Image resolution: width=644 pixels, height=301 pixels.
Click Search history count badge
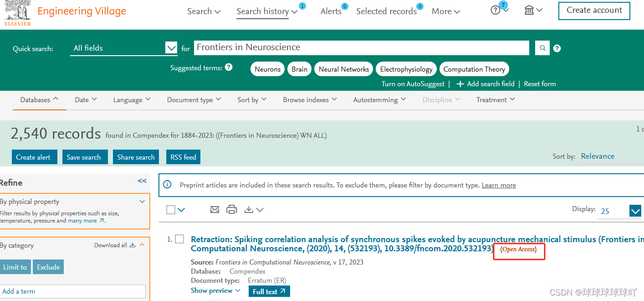302,6
